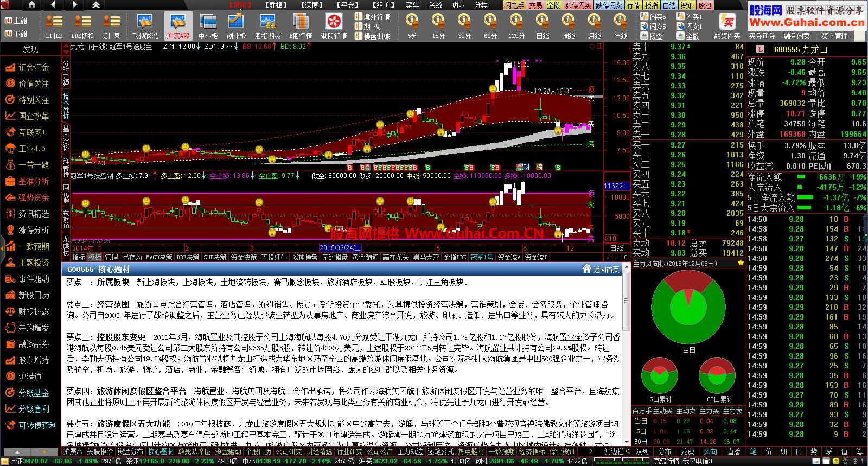Open the 【常用】 menu tab
The height and width of the screenshot is (466, 868).
pos(239,5)
